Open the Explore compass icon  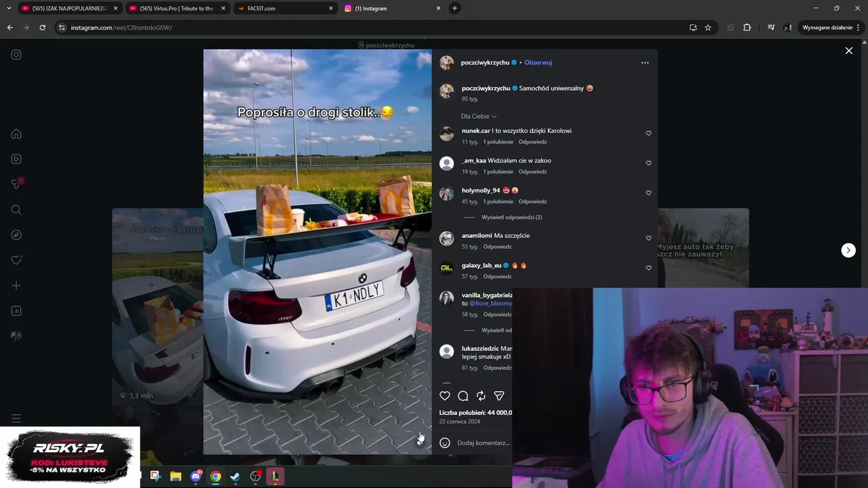[x=16, y=235]
